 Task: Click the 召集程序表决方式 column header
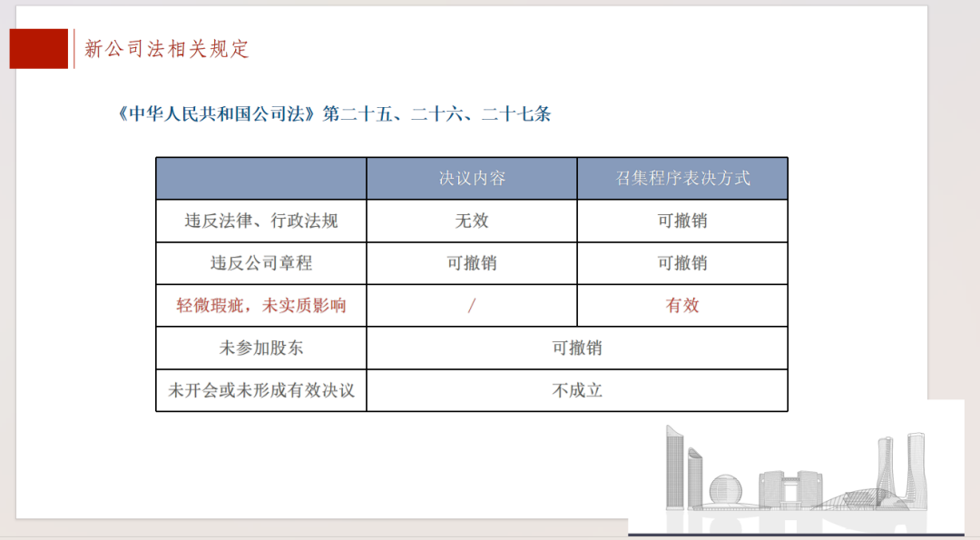682,178
